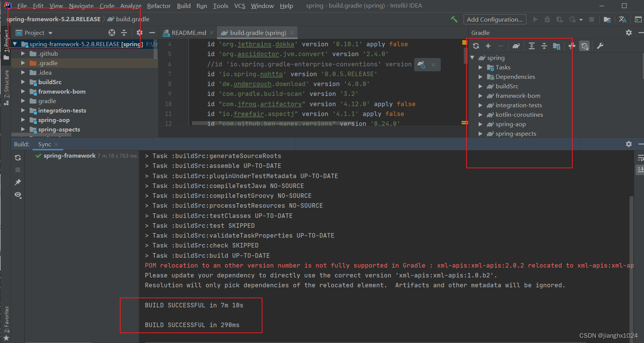Collapse spring-framework-5.2.8.RELEASE root node
Viewport: 644px width, 343px height.
point(15,44)
